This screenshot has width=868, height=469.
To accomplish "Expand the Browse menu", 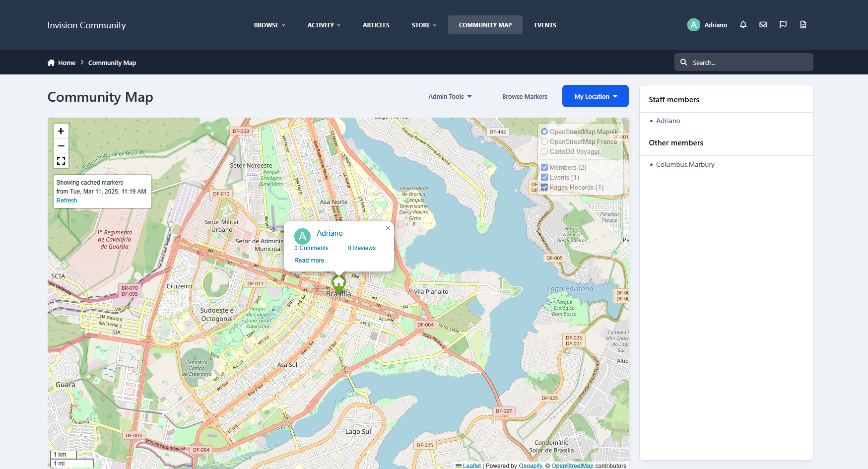I will [x=269, y=25].
